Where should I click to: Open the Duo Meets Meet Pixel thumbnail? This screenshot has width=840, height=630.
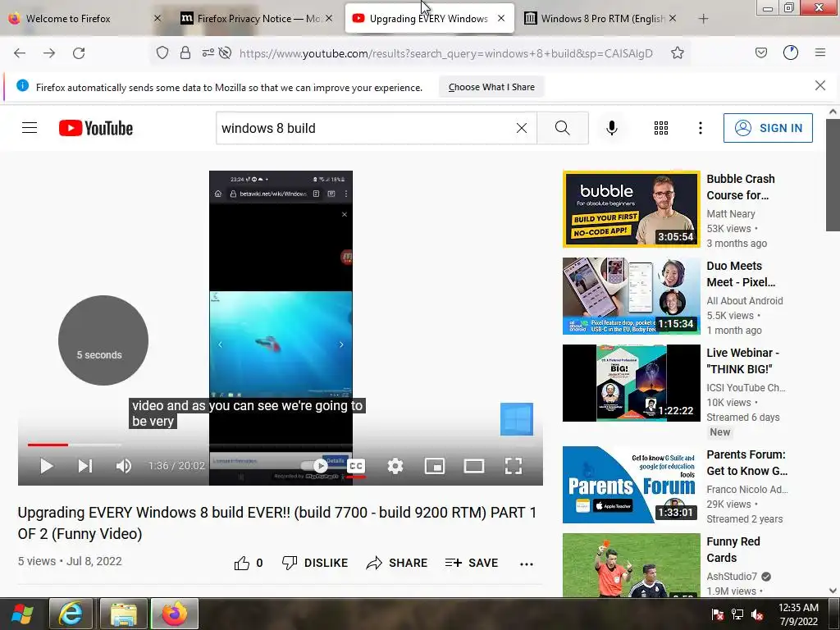[x=631, y=295]
